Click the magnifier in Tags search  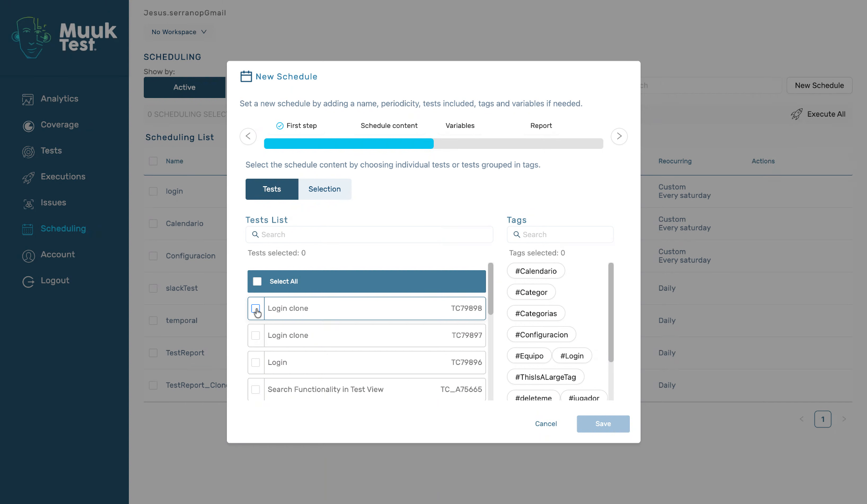pyautogui.click(x=517, y=234)
